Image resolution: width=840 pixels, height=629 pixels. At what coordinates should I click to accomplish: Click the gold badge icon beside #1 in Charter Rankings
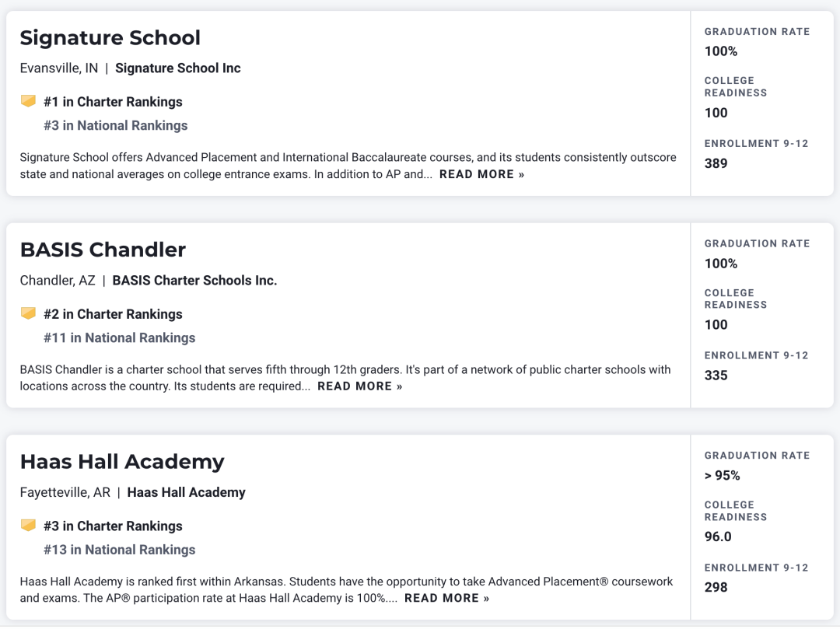[28, 101]
